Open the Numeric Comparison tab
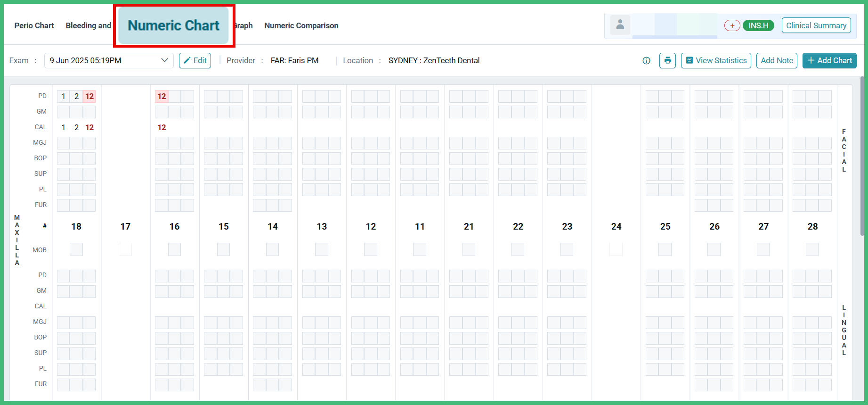Screen dimensions: 868x405 (301, 25)
